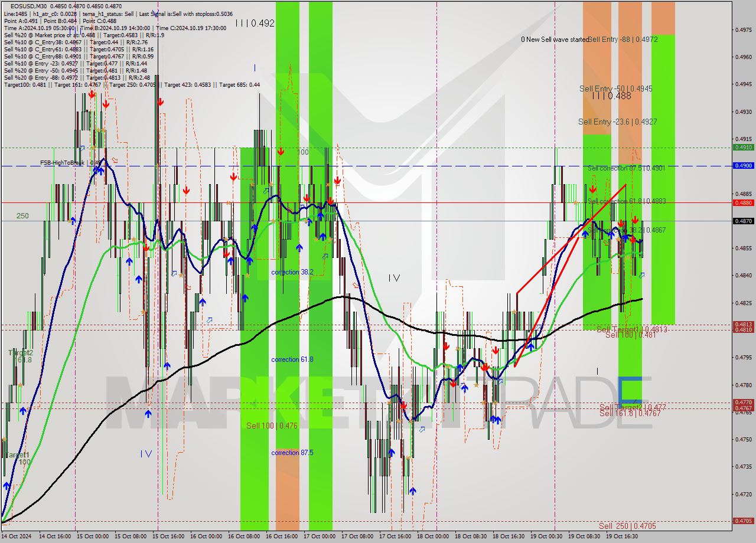
Task: Click the 'Sell 250 | 0.4705' label
Action: pyautogui.click(x=627, y=526)
